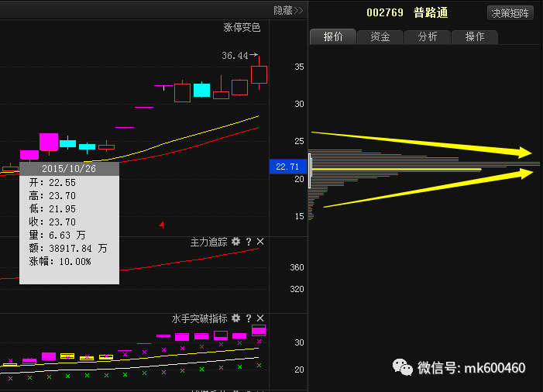Click the 36.44 high price label

[235, 56]
